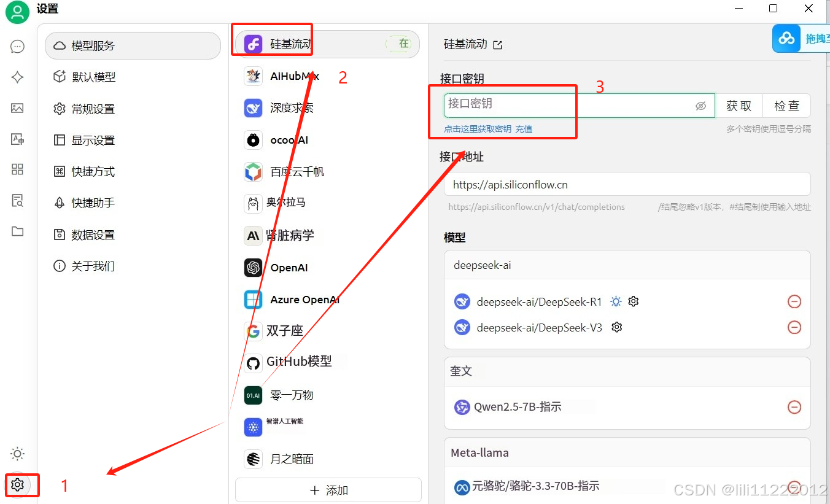Remove the deepseek-ai/DeepSeek-R1 model
830x504 pixels.
coord(794,301)
